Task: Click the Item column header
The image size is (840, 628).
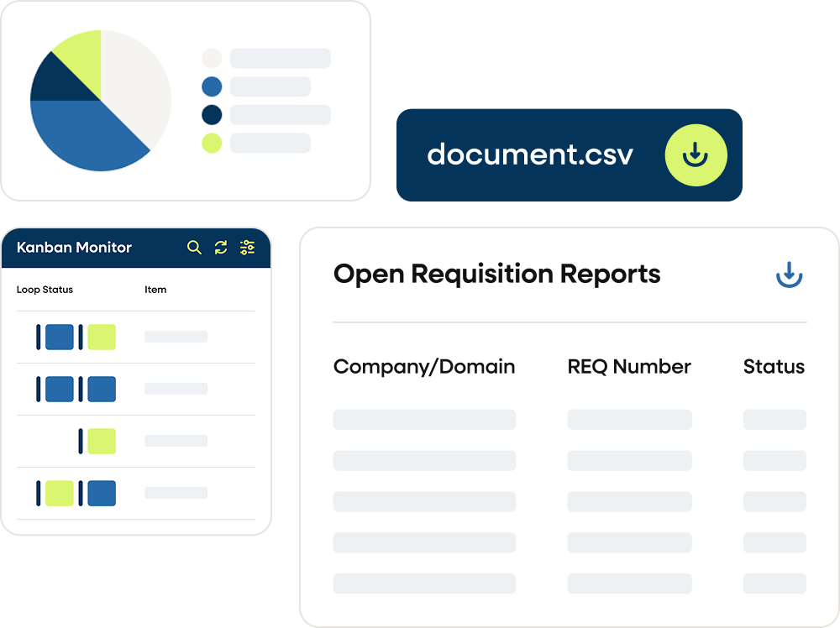Action: coord(155,290)
